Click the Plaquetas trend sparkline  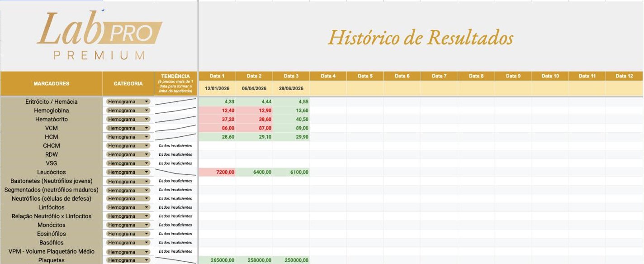click(176, 260)
